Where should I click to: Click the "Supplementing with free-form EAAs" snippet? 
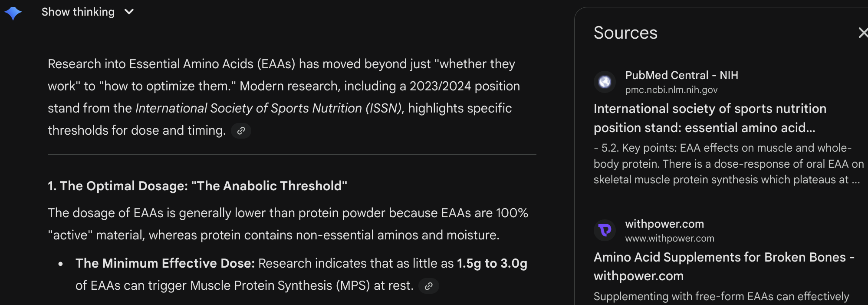[x=721, y=296]
